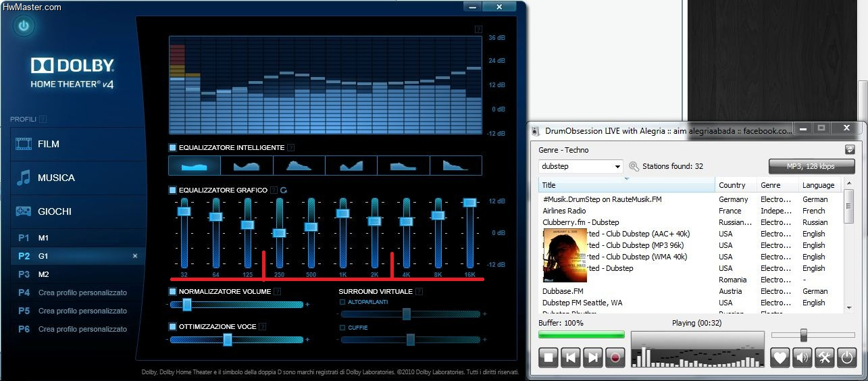Sort stations by Country column

click(x=736, y=185)
